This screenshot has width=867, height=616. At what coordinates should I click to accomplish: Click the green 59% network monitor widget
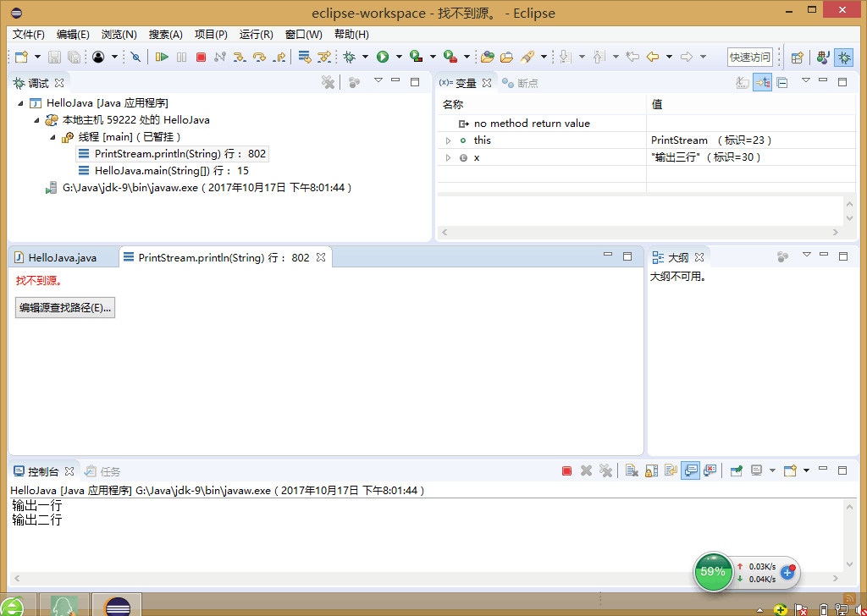pyautogui.click(x=713, y=572)
